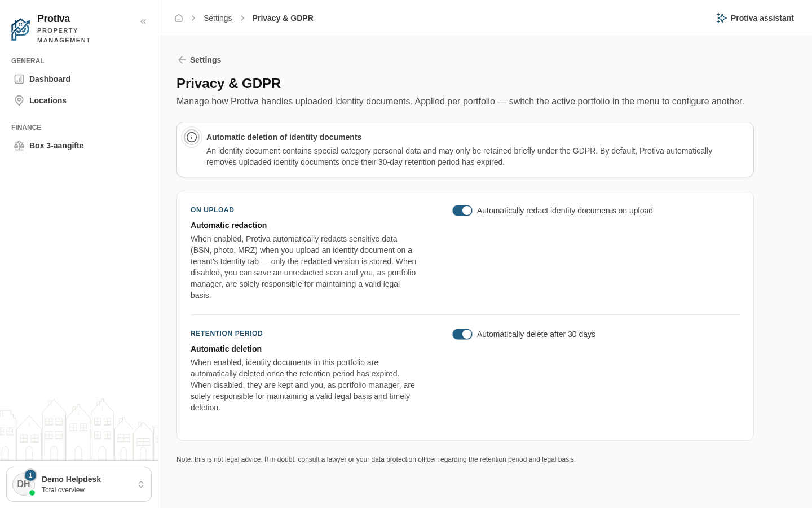This screenshot has width=812, height=508.
Task: Click the 'Privacy & GDPR' page heading
Action: [x=228, y=84]
